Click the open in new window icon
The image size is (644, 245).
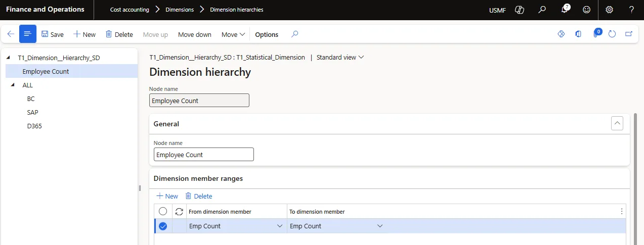coord(629,34)
